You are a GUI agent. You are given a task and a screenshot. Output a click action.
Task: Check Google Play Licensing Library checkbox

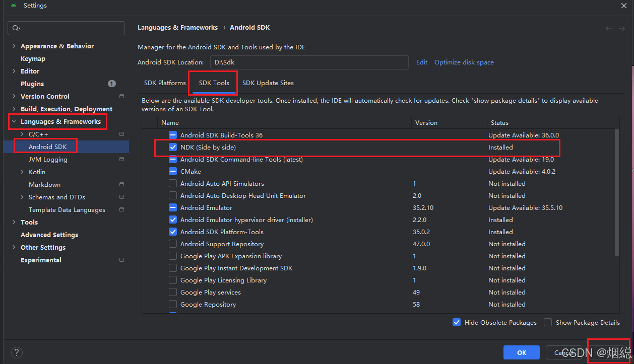(173, 280)
